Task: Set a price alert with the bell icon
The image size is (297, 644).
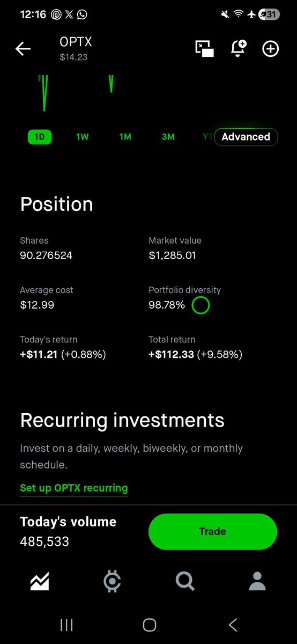Action: tap(237, 48)
